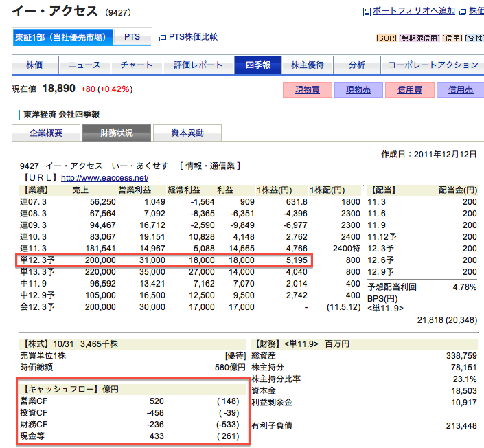Open the 評価レポート tab
Viewport: 484px width, 448px height.
tap(198, 65)
